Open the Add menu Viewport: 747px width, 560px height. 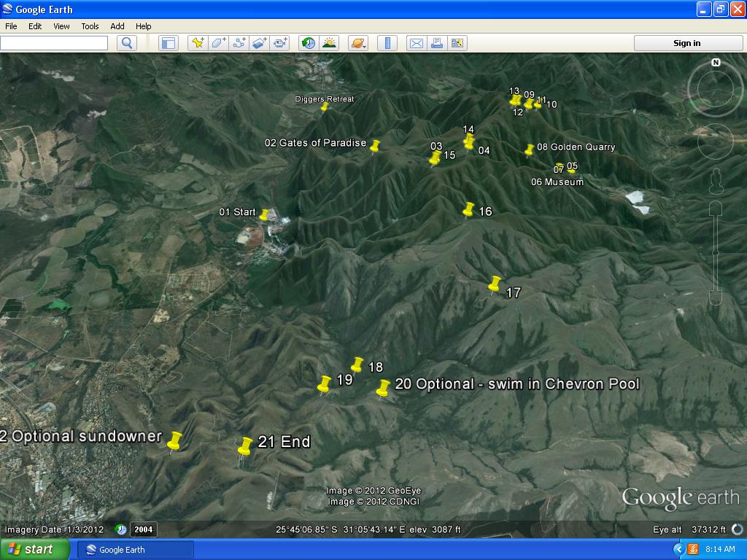point(117,26)
